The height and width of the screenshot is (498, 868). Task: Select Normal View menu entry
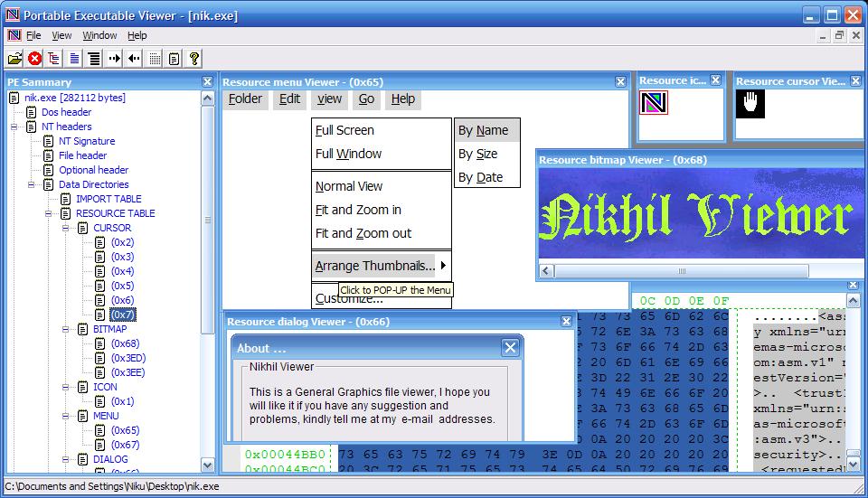click(382, 186)
